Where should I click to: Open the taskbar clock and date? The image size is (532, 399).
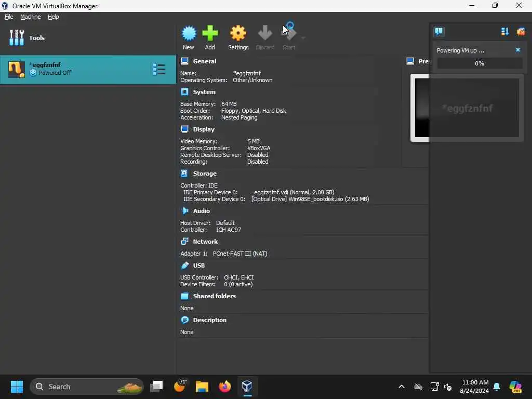point(474,387)
